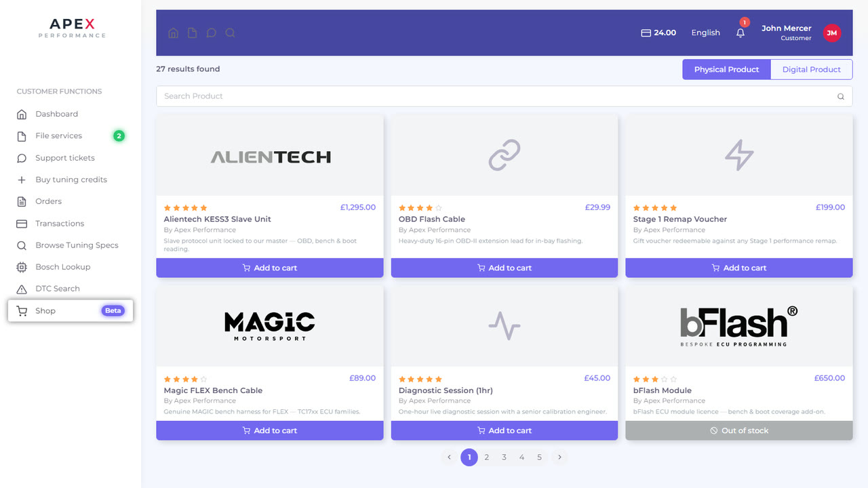The width and height of the screenshot is (868, 488).
Task: Open Bosch Lookup
Action: pyautogui.click(x=71, y=266)
